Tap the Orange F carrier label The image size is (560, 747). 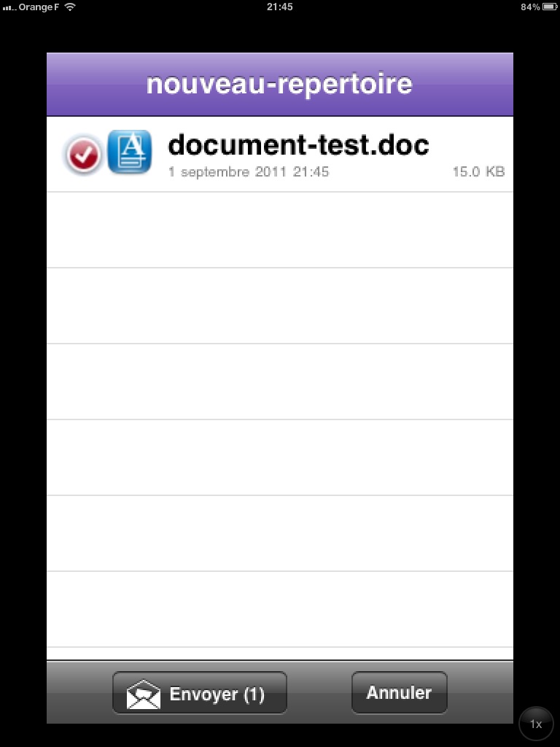[x=39, y=7]
